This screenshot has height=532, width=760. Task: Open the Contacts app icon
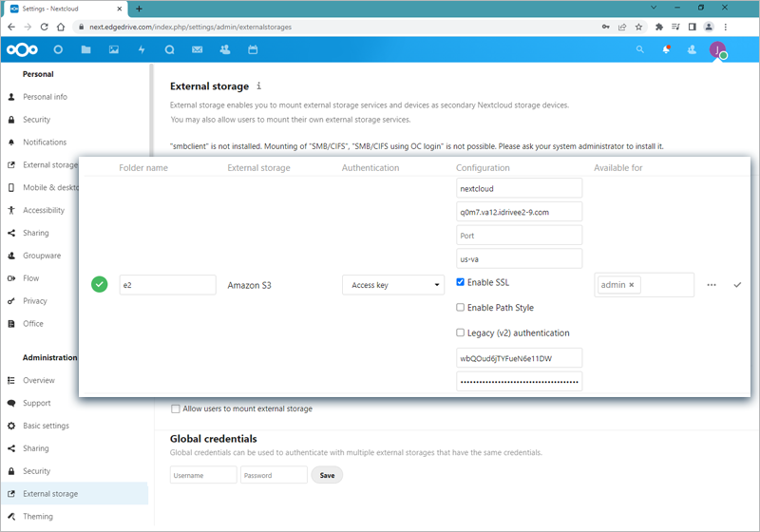tap(225, 49)
